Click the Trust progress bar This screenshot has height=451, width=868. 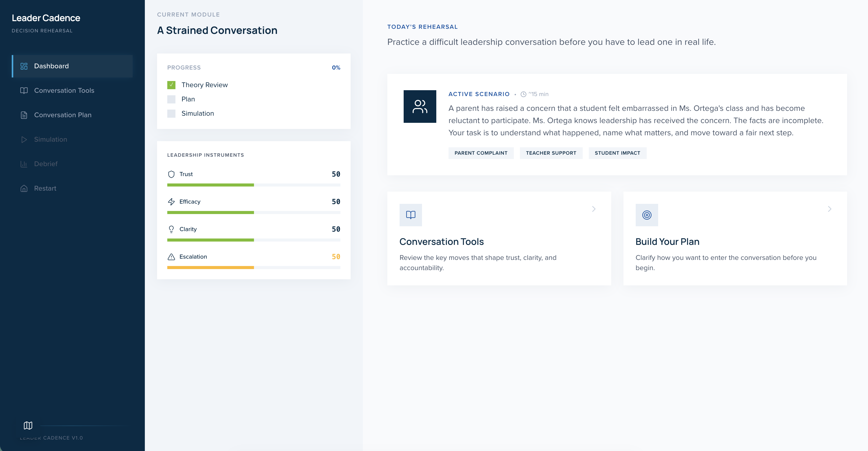(x=254, y=185)
